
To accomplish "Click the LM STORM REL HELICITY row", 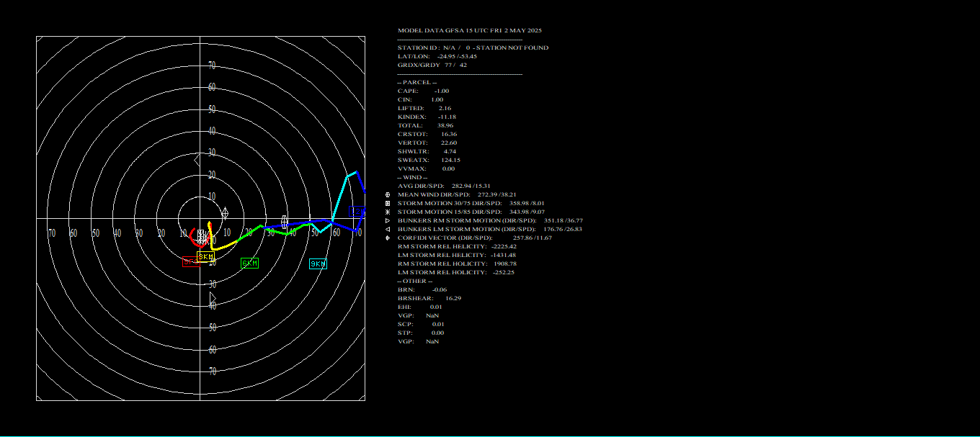I will [x=457, y=255].
